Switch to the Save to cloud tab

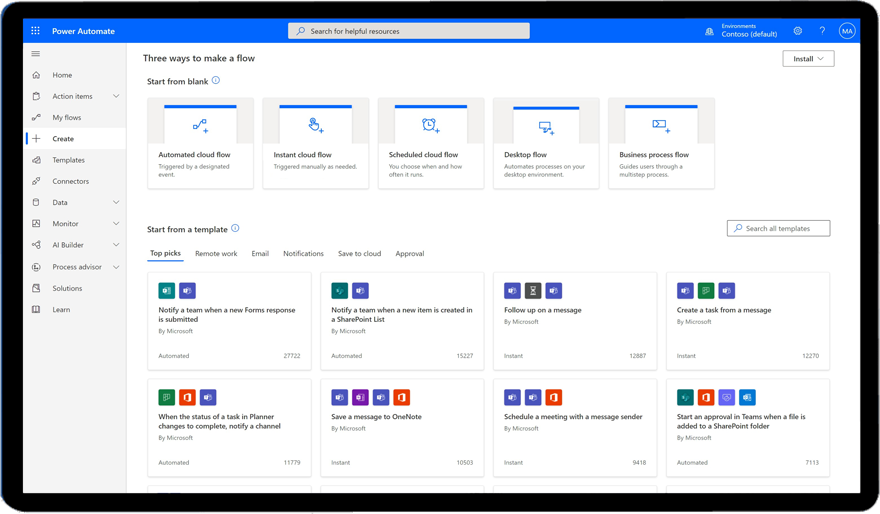359,254
